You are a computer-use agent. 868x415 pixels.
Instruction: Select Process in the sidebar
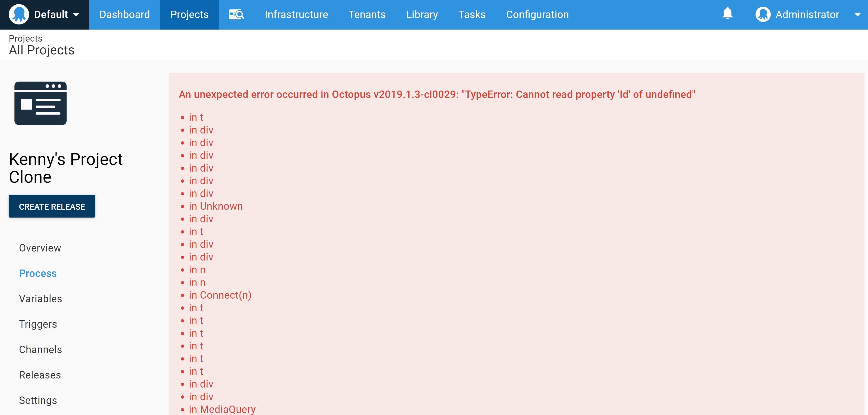click(38, 273)
